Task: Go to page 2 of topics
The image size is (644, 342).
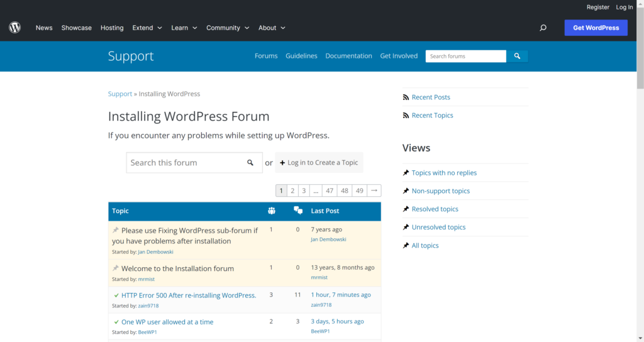Action: click(292, 190)
